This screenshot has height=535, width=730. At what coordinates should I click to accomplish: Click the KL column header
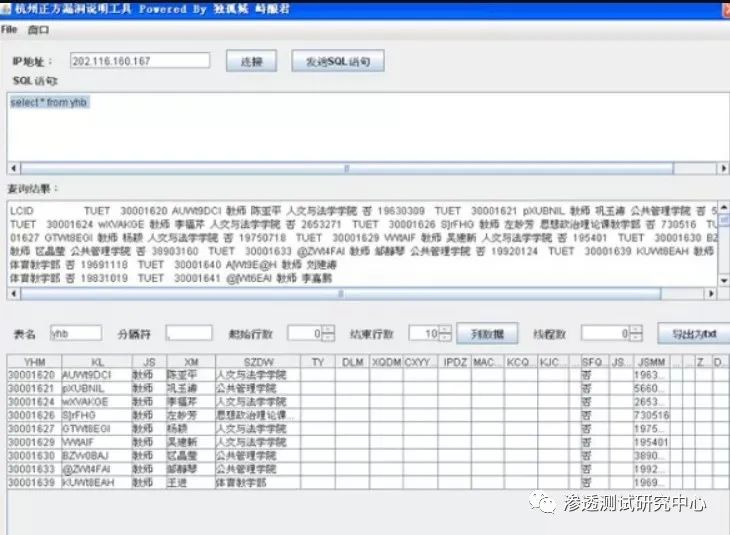pos(97,362)
